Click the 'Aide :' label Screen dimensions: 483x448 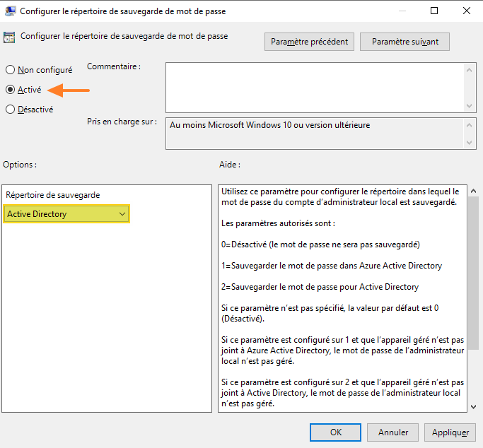pyautogui.click(x=230, y=165)
